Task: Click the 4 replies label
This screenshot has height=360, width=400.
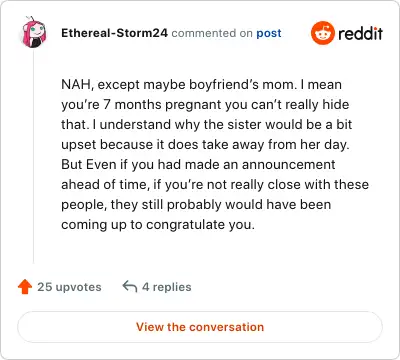Action: pos(167,287)
